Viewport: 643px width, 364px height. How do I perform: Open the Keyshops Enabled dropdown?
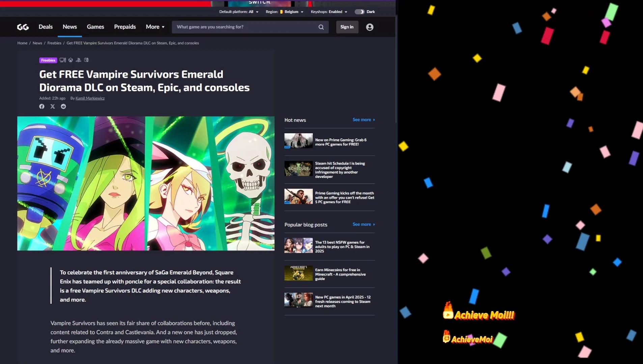[x=329, y=12]
